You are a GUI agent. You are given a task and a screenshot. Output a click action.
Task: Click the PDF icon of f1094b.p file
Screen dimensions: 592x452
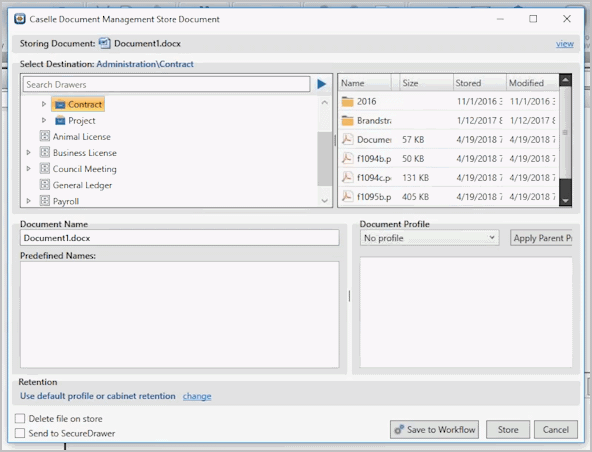click(347, 158)
